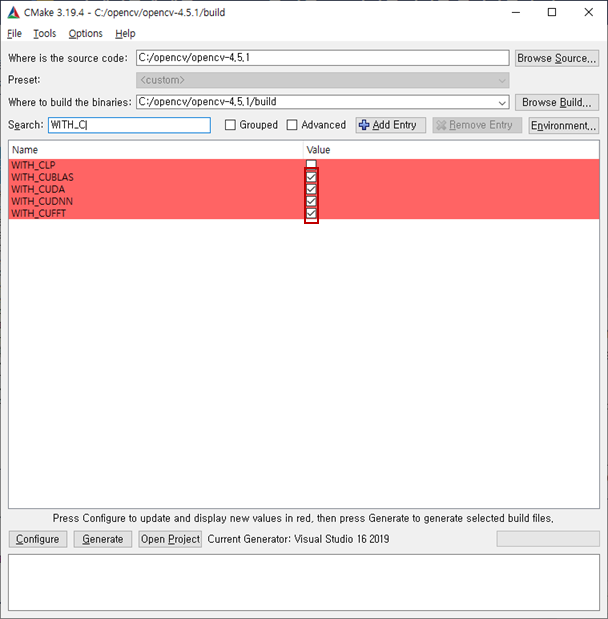Open the Tools menu
Image resolution: width=608 pixels, height=619 pixels.
coord(45,34)
